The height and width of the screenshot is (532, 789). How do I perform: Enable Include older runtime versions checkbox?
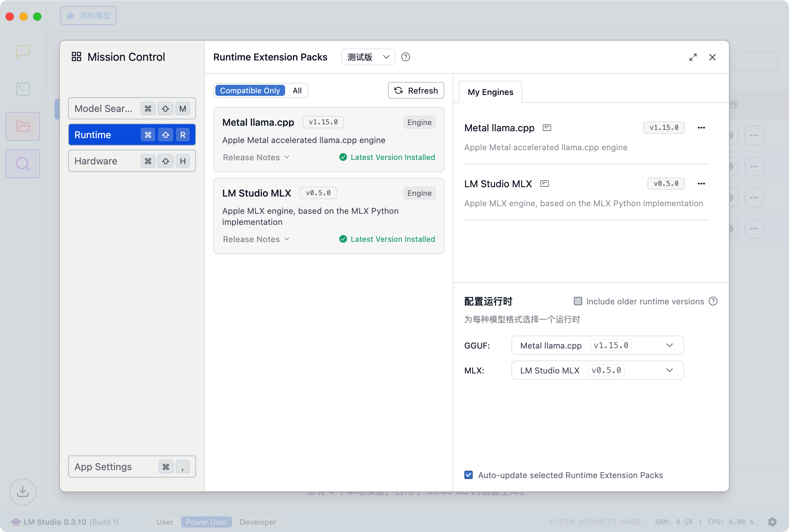[578, 301]
